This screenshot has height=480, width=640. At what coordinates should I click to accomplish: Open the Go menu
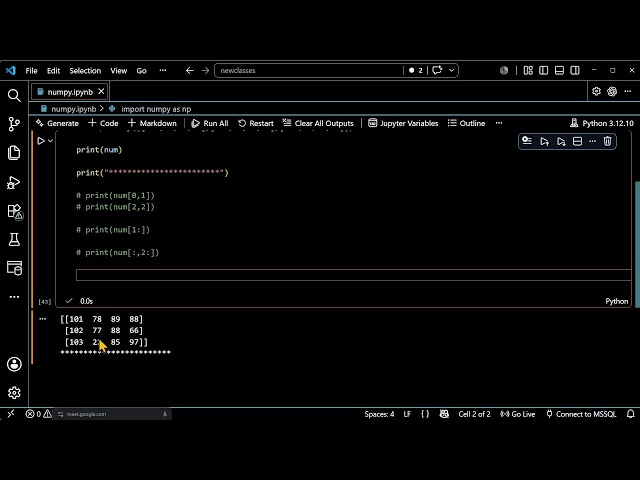pyautogui.click(x=141, y=71)
